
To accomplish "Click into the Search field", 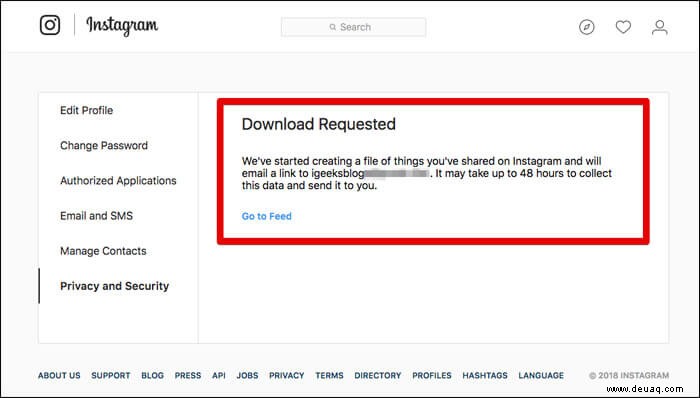I will point(353,27).
